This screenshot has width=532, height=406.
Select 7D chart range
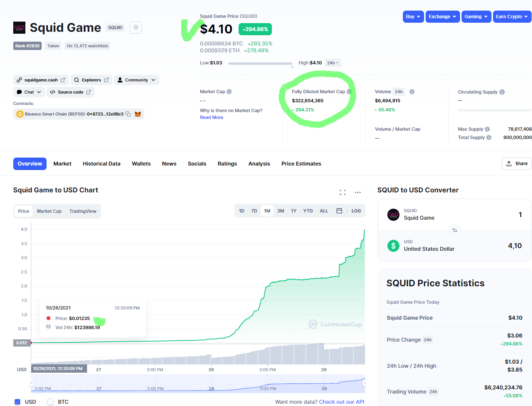[x=254, y=211]
